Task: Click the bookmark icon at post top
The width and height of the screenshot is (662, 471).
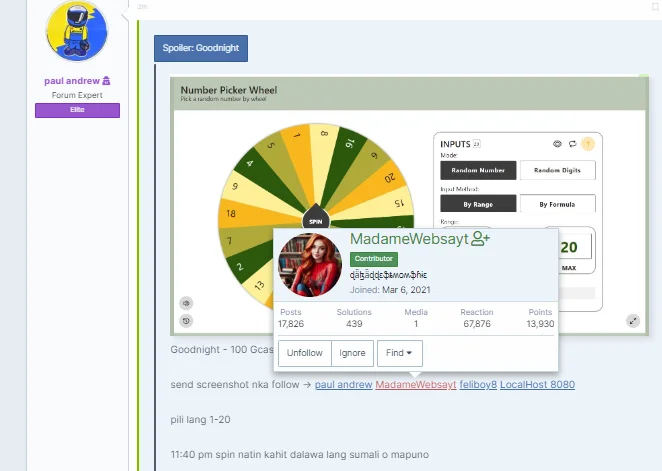Action: [x=656, y=6]
